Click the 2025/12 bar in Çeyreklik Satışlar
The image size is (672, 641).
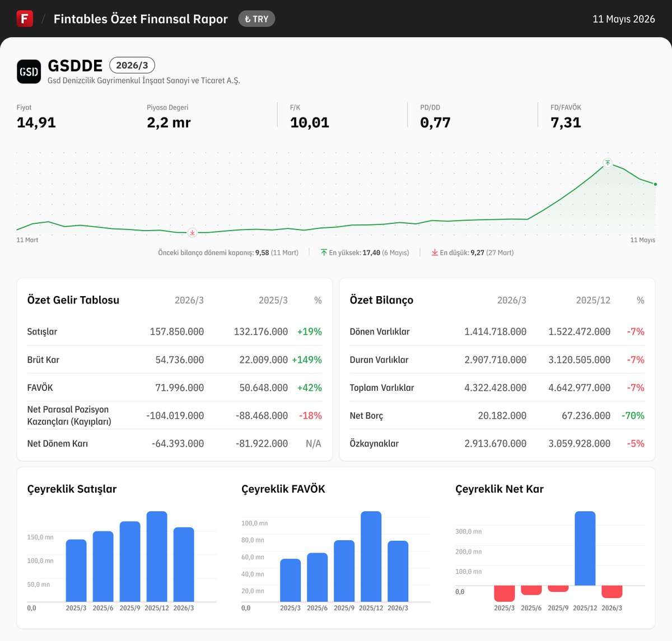tap(157, 556)
